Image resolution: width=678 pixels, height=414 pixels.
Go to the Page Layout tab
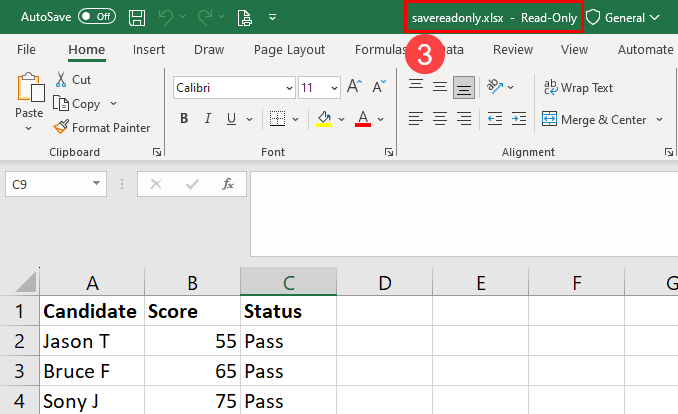coord(289,50)
